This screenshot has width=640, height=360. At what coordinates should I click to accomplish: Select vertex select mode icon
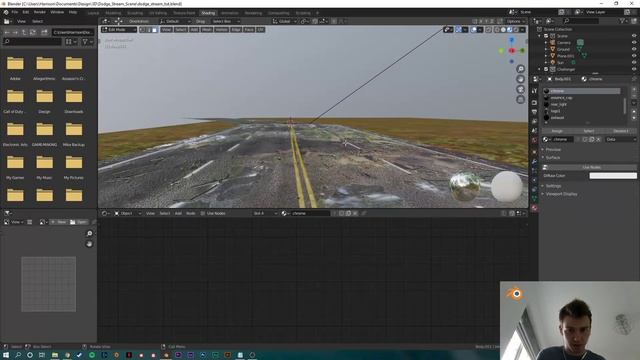tap(142, 30)
